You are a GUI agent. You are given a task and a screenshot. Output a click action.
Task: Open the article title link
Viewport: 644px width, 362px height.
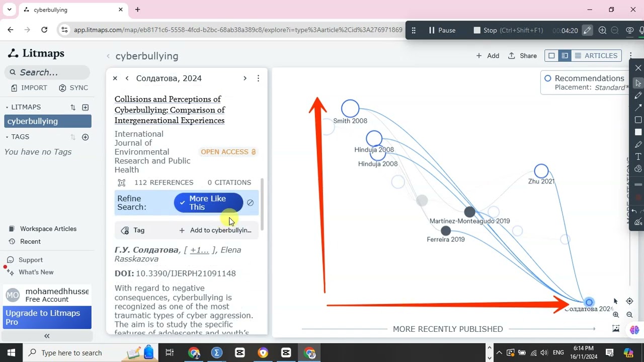point(170,110)
